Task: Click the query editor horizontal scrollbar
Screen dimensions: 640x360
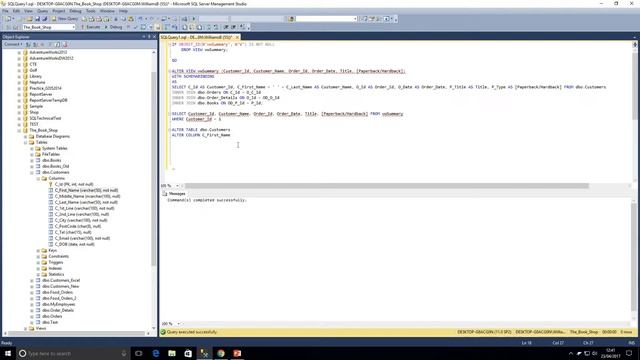Action: [x=387, y=186]
